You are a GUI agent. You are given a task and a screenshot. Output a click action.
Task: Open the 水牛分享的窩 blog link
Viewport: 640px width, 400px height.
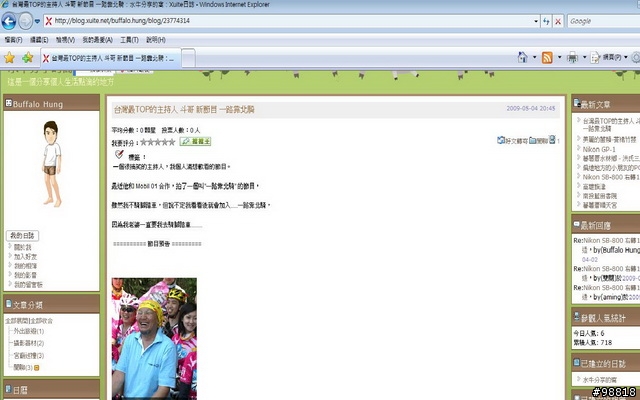pyautogui.click(x=600, y=380)
